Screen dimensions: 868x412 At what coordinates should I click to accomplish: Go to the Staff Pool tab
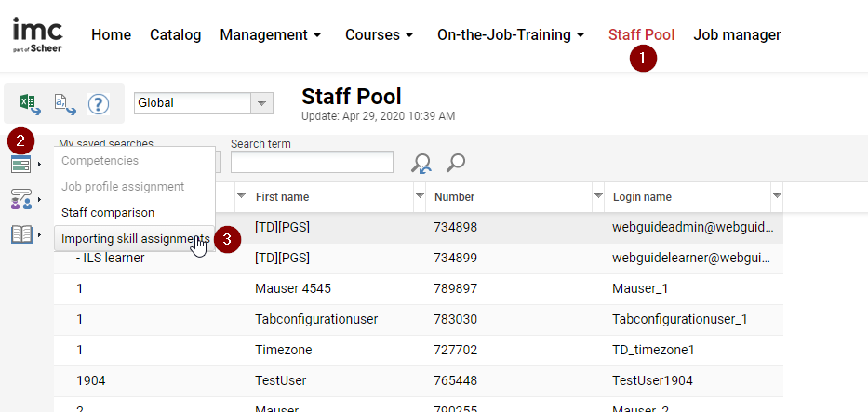point(641,35)
